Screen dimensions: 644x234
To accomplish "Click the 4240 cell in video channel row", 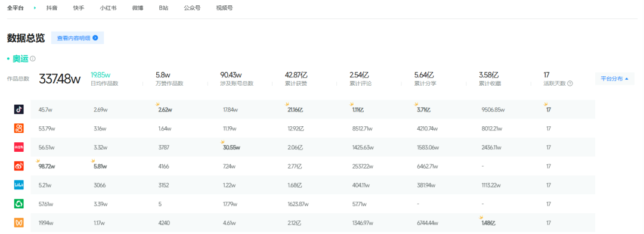I will coord(164,223).
